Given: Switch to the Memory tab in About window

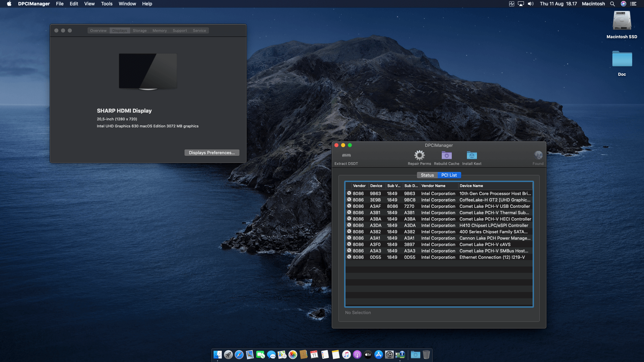Looking at the screenshot, I should click(160, 31).
